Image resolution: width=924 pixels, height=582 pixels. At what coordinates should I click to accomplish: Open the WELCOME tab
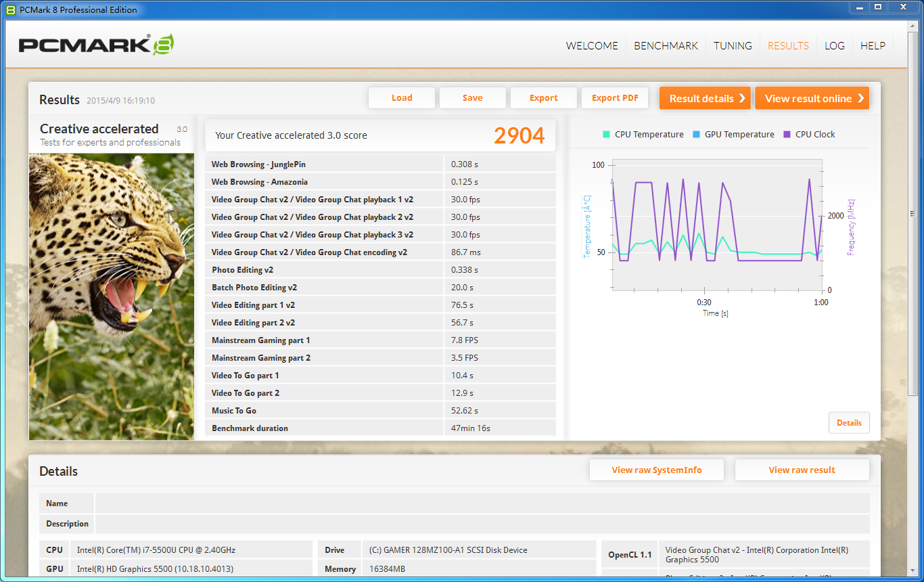pyautogui.click(x=592, y=46)
